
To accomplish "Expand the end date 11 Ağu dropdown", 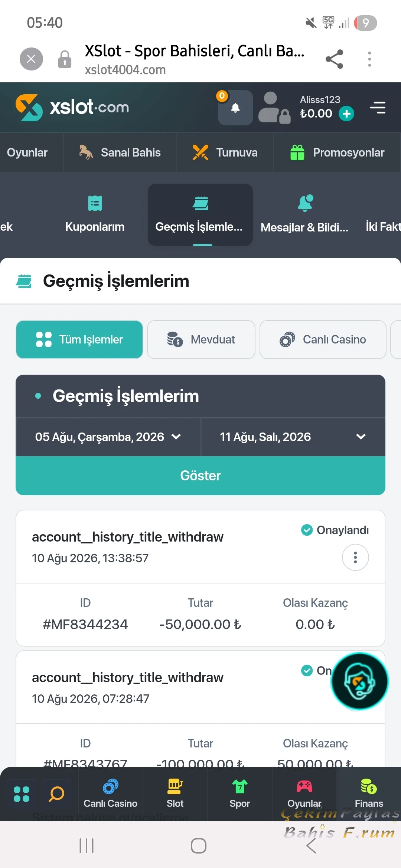I will click(x=293, y=437).
